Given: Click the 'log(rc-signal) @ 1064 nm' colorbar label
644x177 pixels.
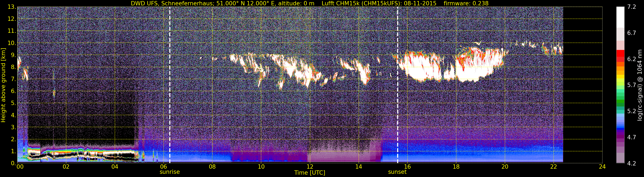Looking at the screenshot, I should pyautogui.click(x=639, y=85).
